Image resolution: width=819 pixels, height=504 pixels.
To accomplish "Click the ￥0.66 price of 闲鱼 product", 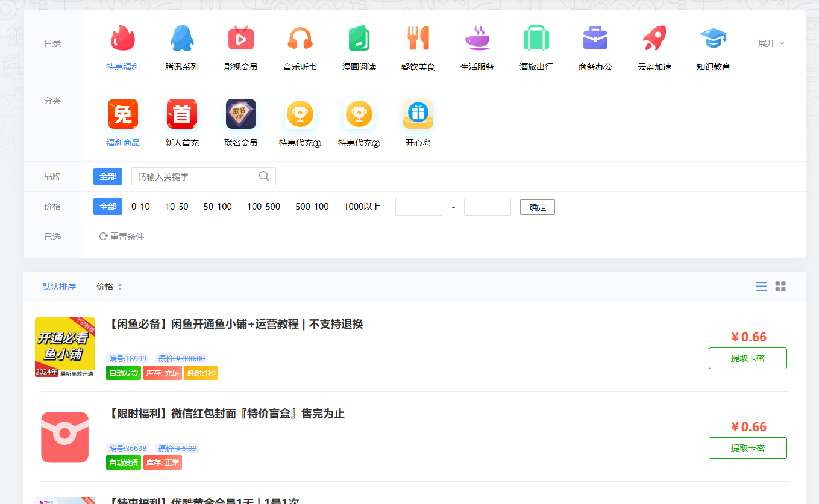I will click(748, 337).
